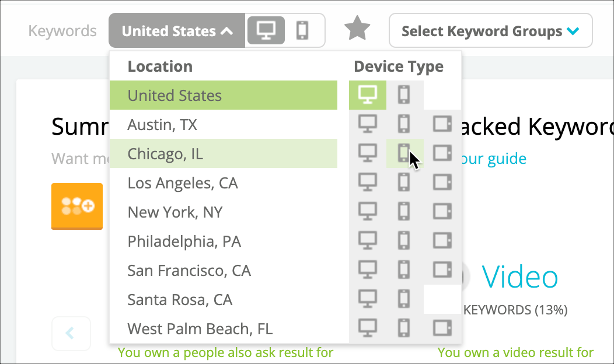614x364 pixels.
Task: Choose tablet device for West Palm Beach, FL
Action: coord(442,328)
